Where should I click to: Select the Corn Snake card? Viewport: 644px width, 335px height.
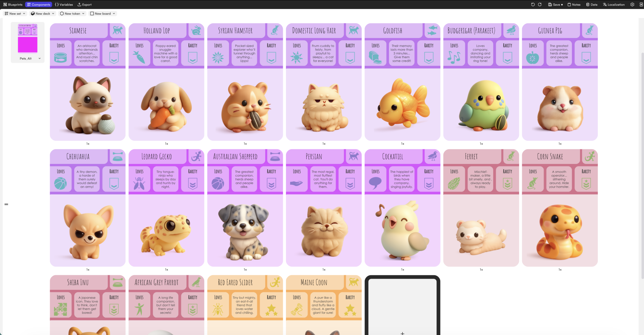tap(560, 208)
